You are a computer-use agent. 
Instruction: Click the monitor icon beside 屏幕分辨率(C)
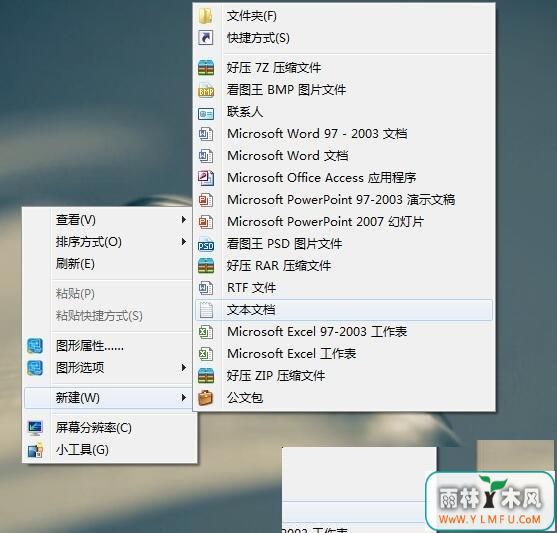pos(35,428)
